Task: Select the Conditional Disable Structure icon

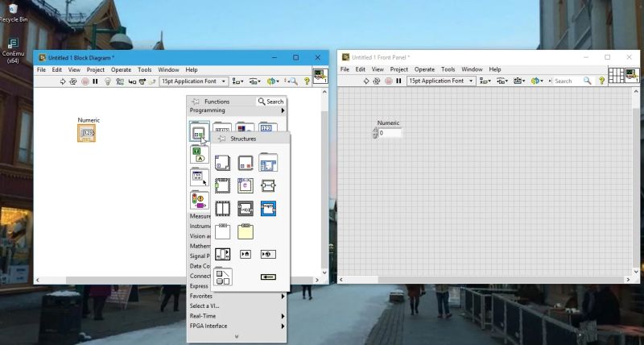Action: tap(246, 231)
